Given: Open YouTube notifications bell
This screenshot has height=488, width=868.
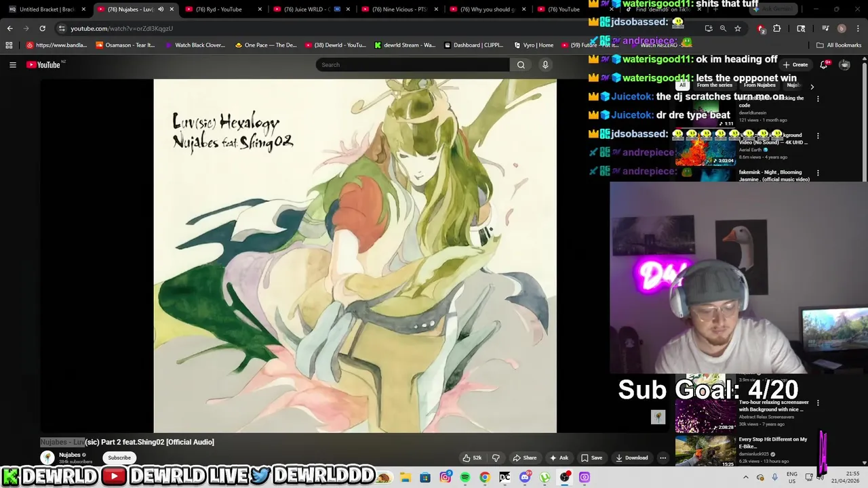Looking at the screenshot, I should (824, 64).
